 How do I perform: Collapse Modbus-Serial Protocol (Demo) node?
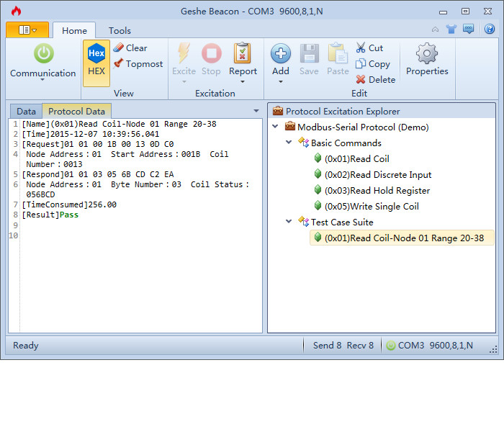tap(275, 126)
